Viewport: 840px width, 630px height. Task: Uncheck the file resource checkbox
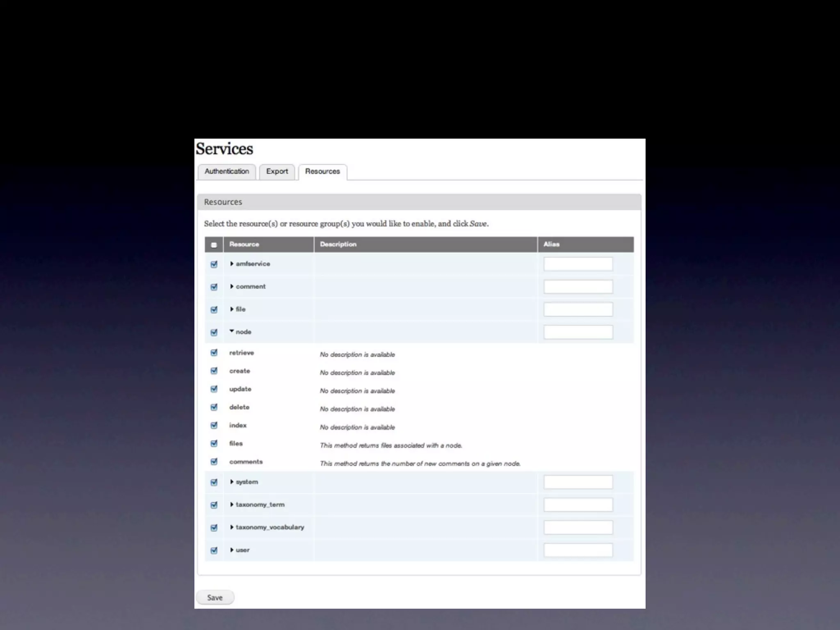(x=214, y=310)
